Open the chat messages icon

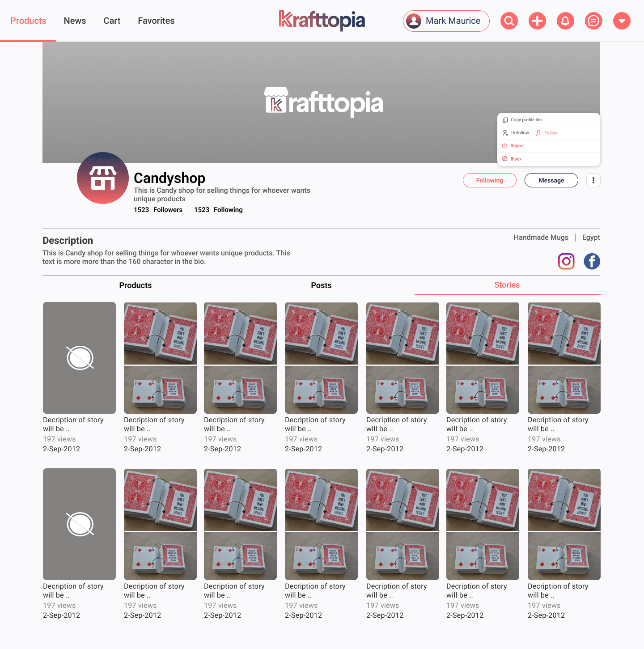pos(593,21)
